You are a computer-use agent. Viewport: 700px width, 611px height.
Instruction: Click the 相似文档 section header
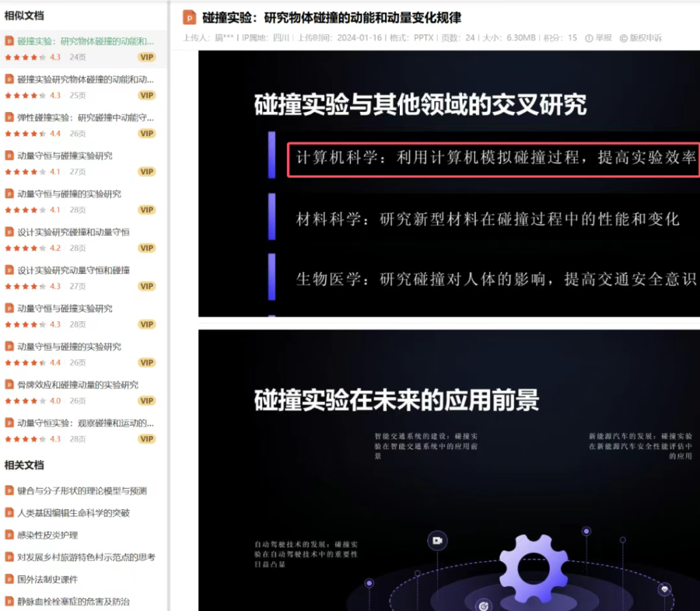(23, 16)
